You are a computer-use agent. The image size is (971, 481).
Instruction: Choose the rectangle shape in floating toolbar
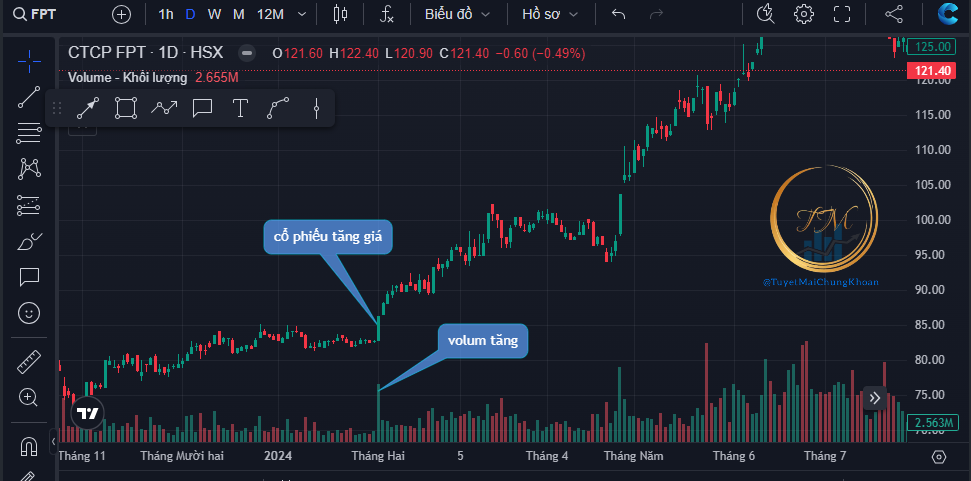click(125, 107)
